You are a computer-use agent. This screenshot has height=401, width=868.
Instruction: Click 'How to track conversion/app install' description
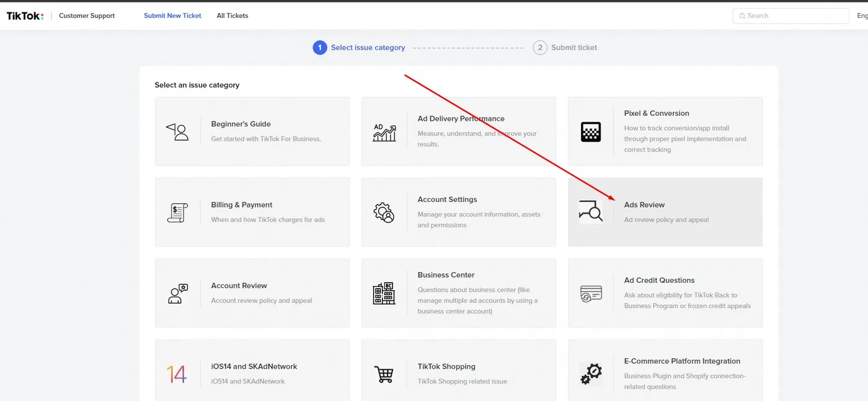click(685, 139)
